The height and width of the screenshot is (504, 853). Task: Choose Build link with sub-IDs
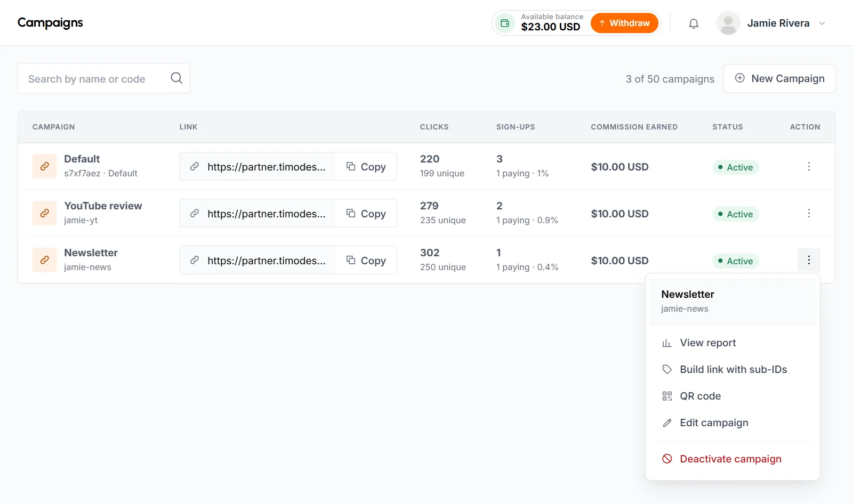[733, 370]
